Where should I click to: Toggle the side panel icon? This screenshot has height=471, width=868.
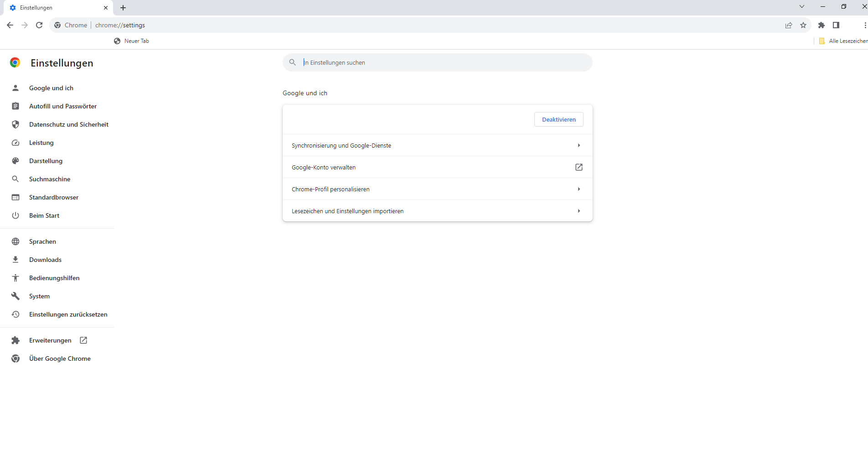[x=836, y=25]
